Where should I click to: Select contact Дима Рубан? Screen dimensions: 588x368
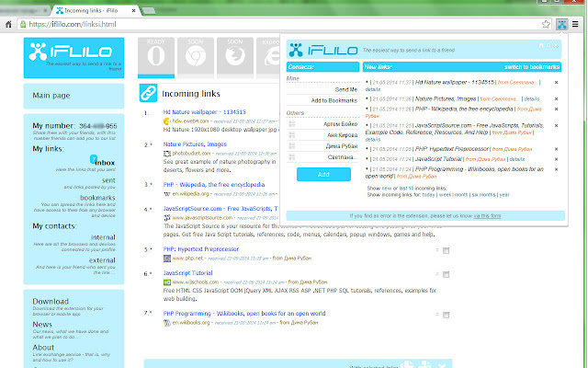[342, 145]
